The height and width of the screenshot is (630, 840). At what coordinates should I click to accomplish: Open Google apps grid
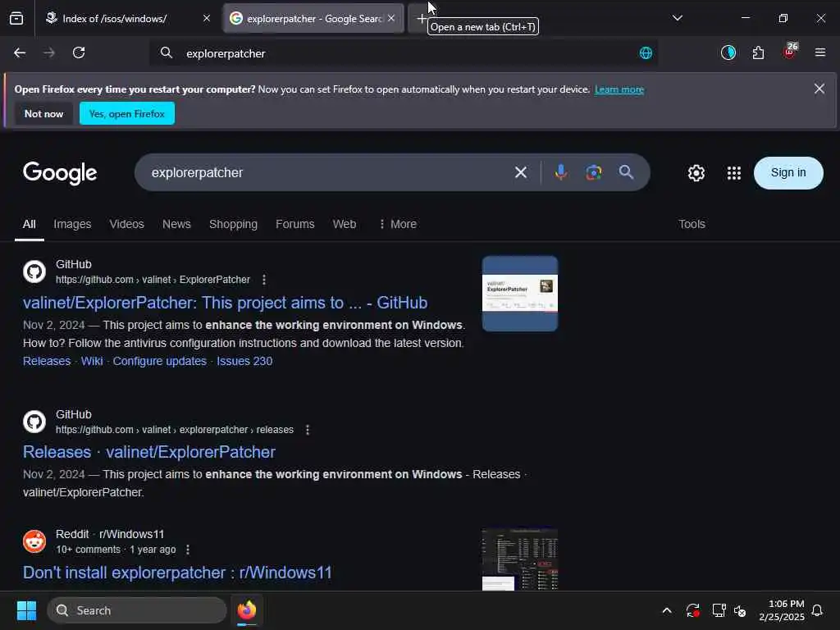click(734, 173)
